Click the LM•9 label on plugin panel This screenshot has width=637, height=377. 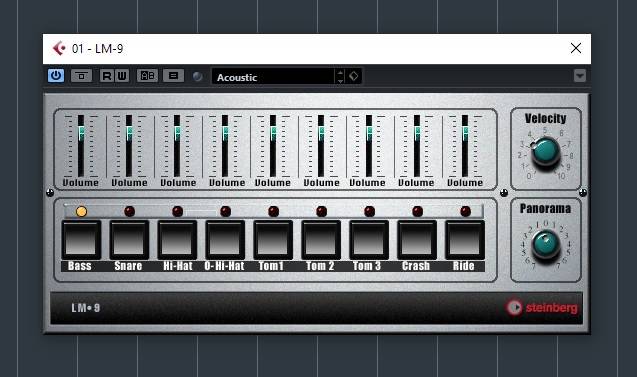click(86, 308)
